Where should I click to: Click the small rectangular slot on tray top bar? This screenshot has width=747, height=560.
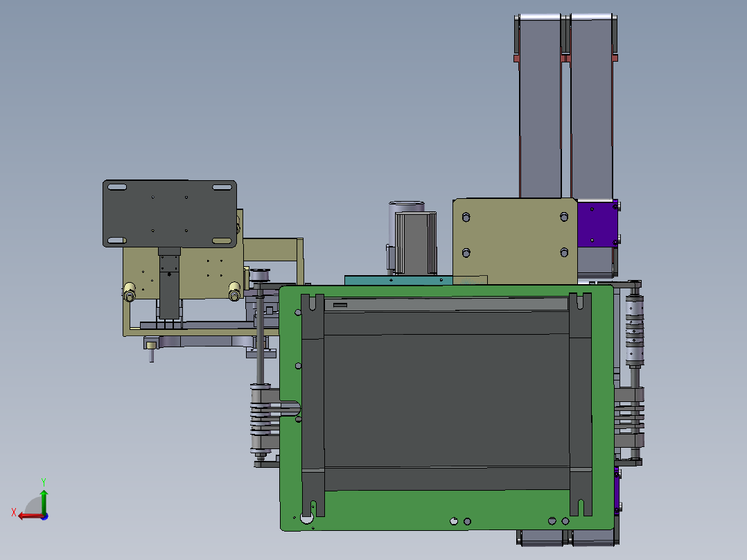pos(340,305)
